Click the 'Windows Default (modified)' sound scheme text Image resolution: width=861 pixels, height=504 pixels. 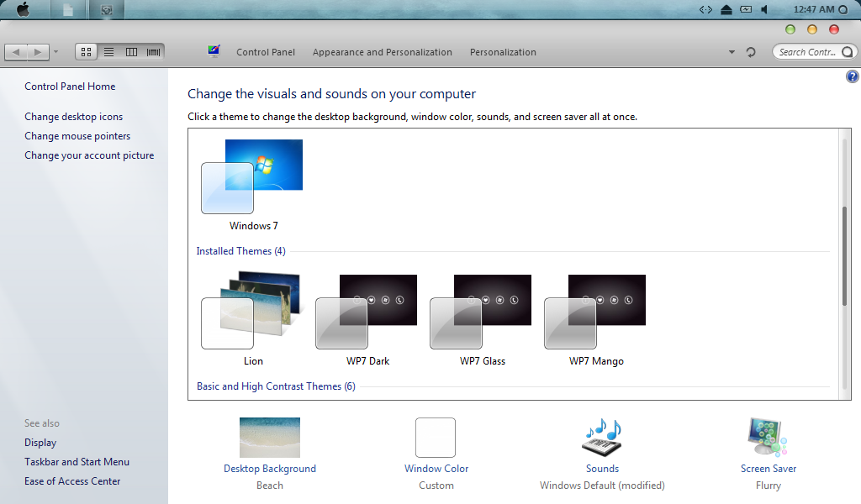602,486
